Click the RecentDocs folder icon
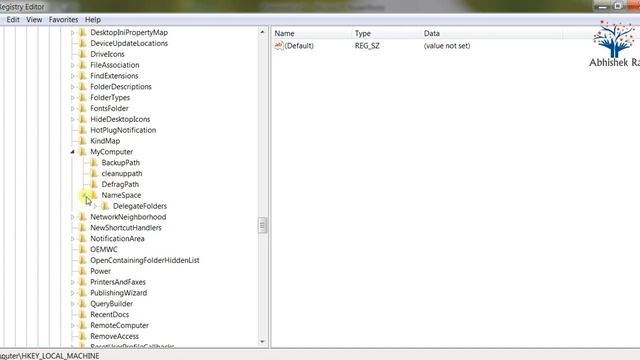 (82, 314)
